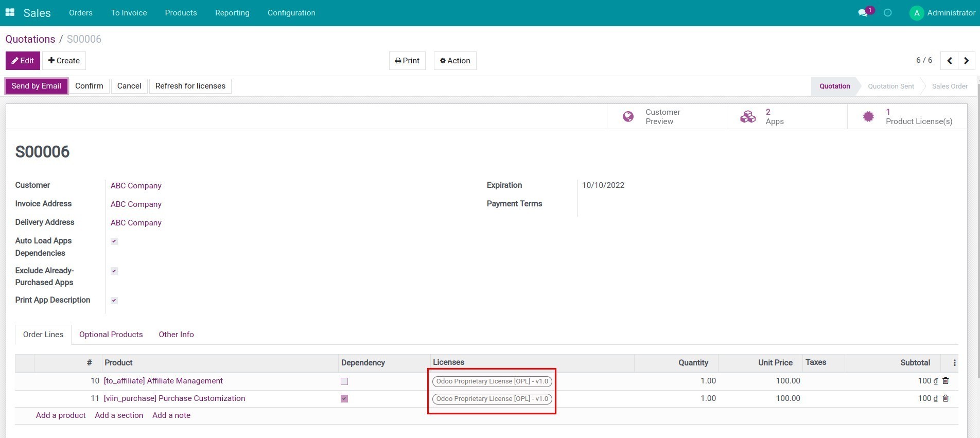Image resolution: width=980 pixels, height=438 pixels.
Task: Switch to the Optional Products tab
Action: pyautogui.click(x=111, y=335)
